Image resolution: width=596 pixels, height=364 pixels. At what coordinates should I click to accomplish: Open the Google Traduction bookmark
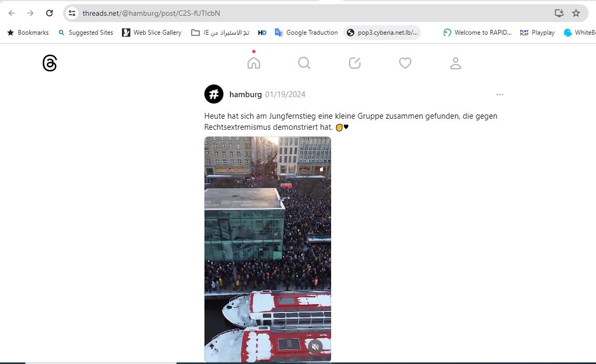pyautogui.click(x=306, y=33)
